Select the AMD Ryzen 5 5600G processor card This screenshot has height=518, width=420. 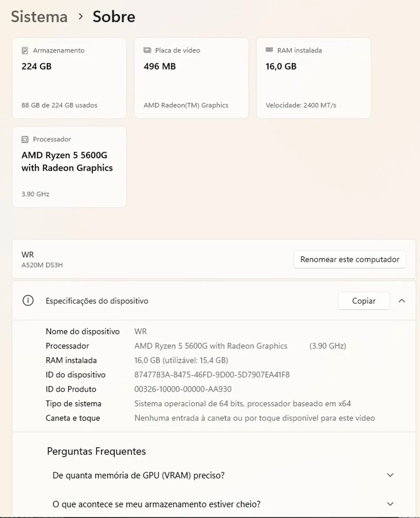[x=69, y=167]
